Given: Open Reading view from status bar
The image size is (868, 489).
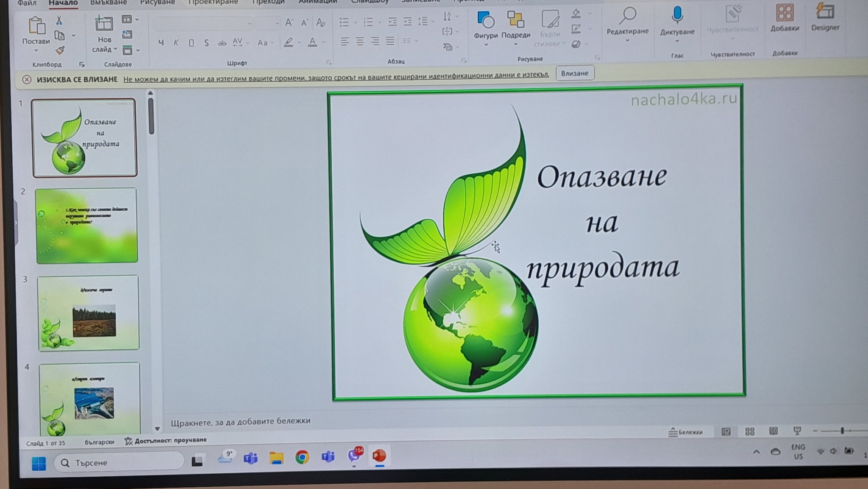Looking at the screenshot, I should (x=773, y=431).
